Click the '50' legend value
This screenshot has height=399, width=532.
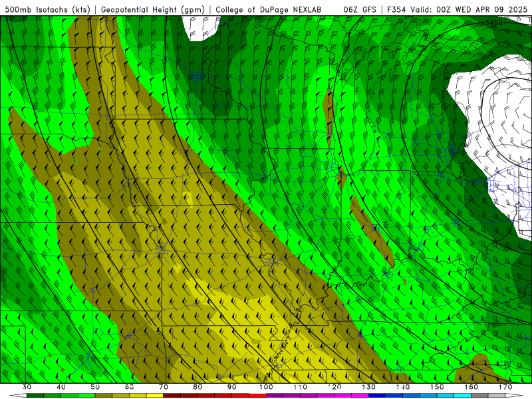coord(95,387)
